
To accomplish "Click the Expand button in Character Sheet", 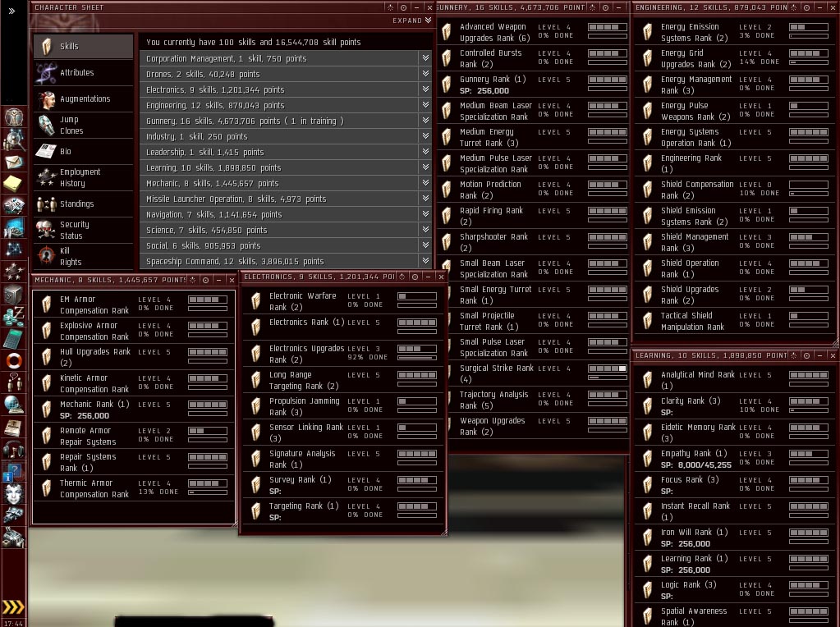I will point(411,21).
